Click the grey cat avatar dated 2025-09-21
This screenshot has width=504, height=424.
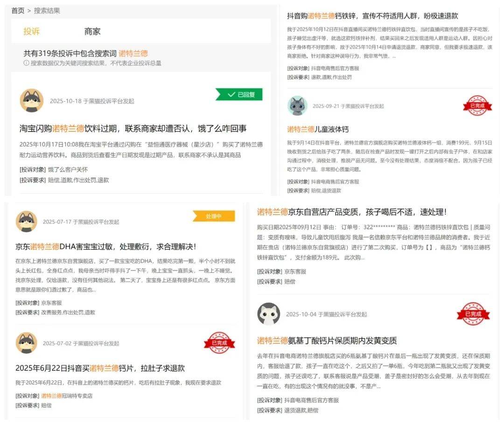pyautogui.click(x=297, y=106)
